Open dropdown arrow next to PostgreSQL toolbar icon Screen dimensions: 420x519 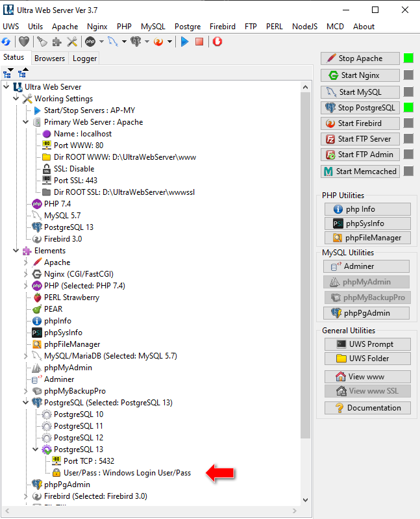click(147, 42)
